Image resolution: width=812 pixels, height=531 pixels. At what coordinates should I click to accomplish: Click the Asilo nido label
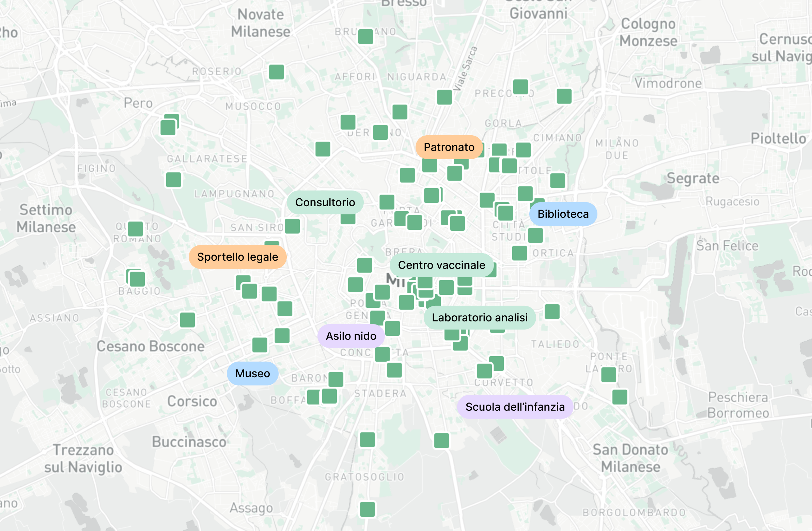coord(351,336)
